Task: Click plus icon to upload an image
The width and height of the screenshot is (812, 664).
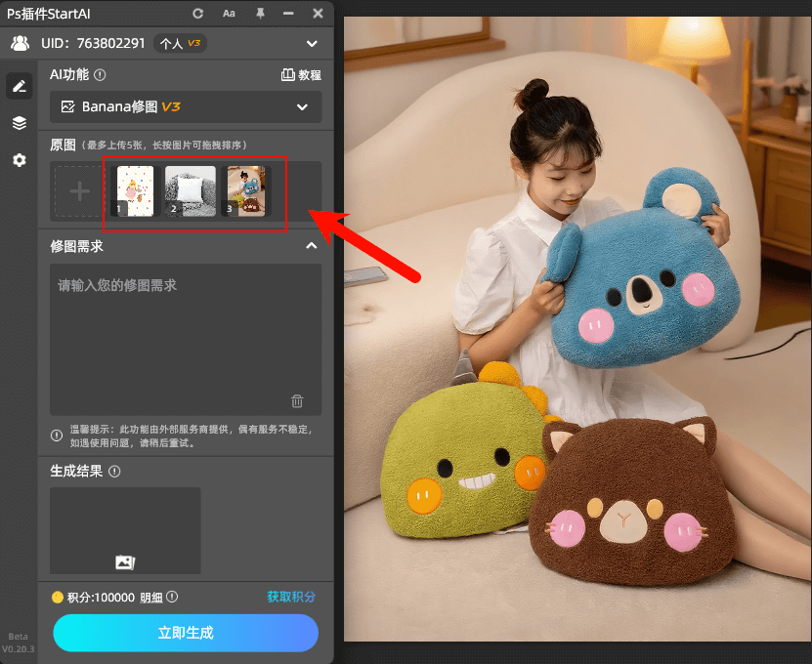Action: click(x=78, y=190)
